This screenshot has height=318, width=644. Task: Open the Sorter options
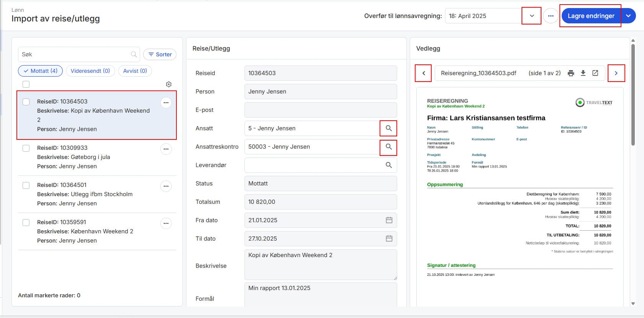[x=160, y=54]
